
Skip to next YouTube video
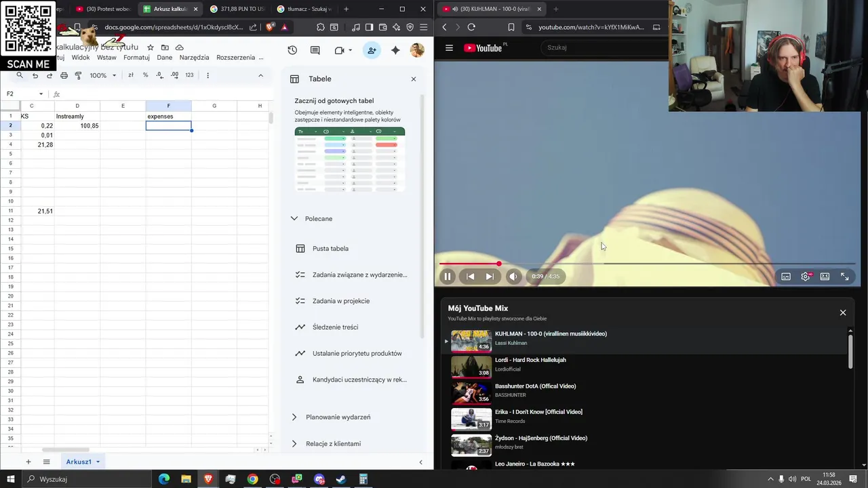[x=490, y=277]
